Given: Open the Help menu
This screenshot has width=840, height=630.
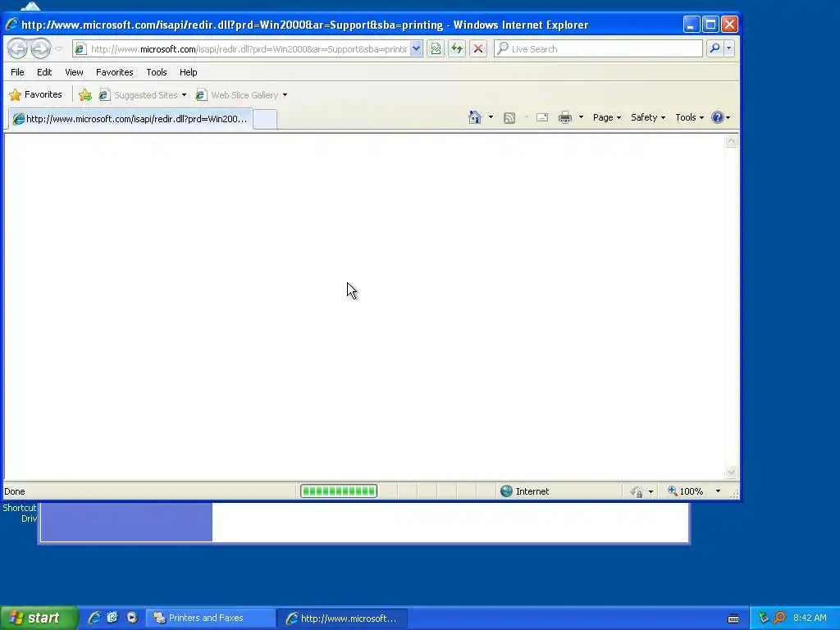Looking at the screenshot, I should (x=188, y=72).
